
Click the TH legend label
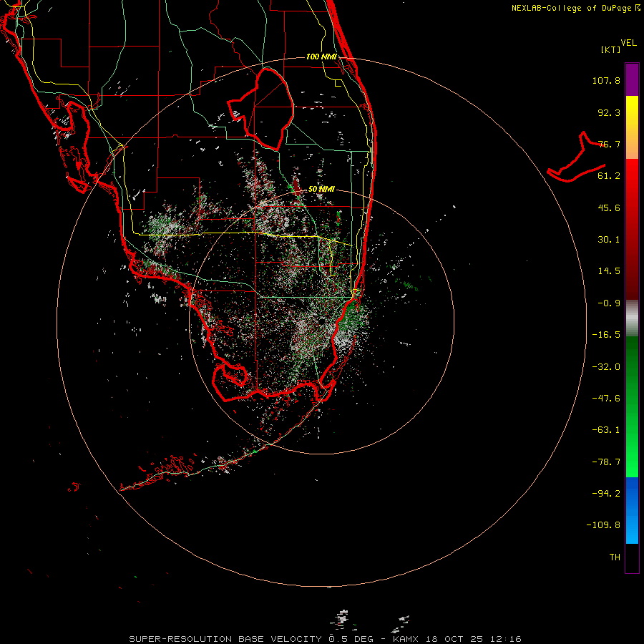tap(615, 557)
